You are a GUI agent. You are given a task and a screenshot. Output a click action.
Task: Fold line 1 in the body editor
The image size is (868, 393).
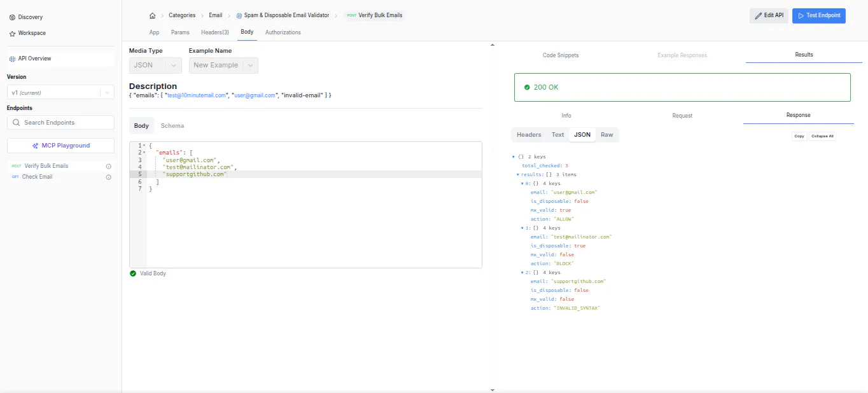144,146
